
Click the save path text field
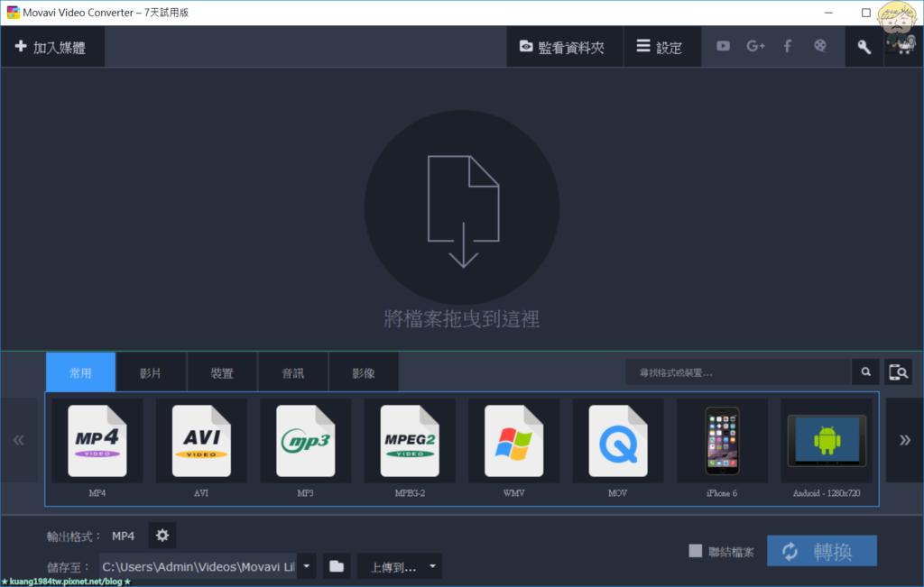[x=198, y=566]
